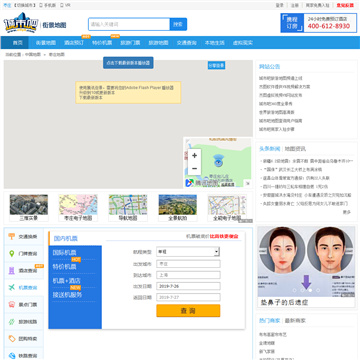Click the 旅游线路 green icon
The image size is (360, 360).
[12, 322]
